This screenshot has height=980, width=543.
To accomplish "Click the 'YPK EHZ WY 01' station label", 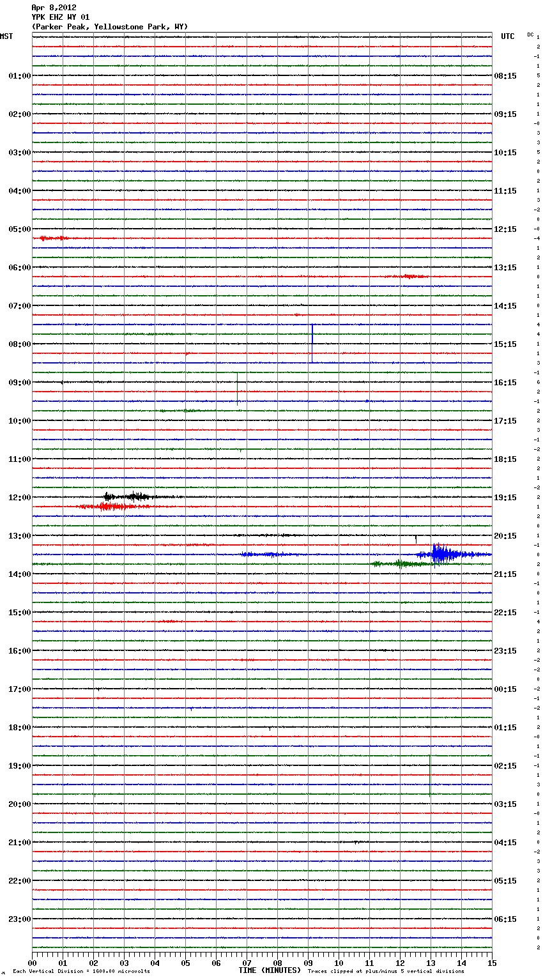I will point(60,17).
